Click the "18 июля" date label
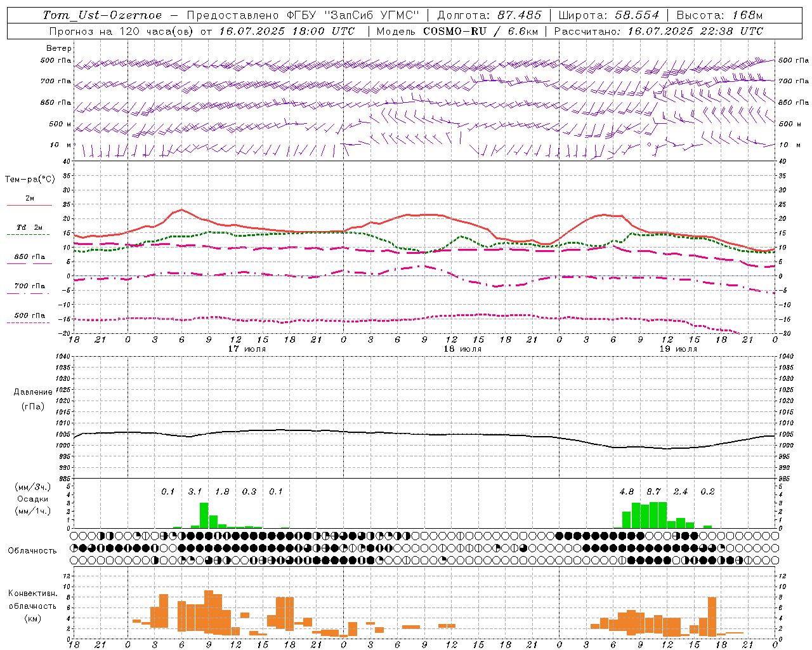The image size is (812, 650). [462, 349]
